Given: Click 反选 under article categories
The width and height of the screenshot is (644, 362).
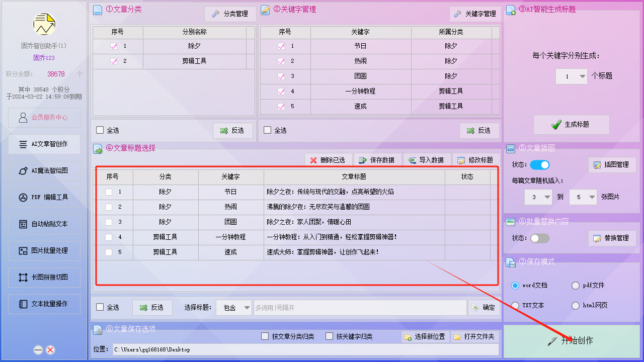Looking at the screenshot, I should [232, 130].
